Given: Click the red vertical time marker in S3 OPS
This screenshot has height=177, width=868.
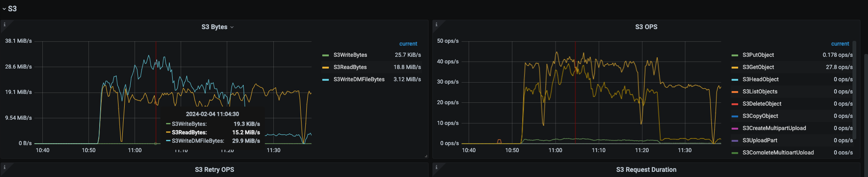Looking at the screenshot, I should pos(575,92).
